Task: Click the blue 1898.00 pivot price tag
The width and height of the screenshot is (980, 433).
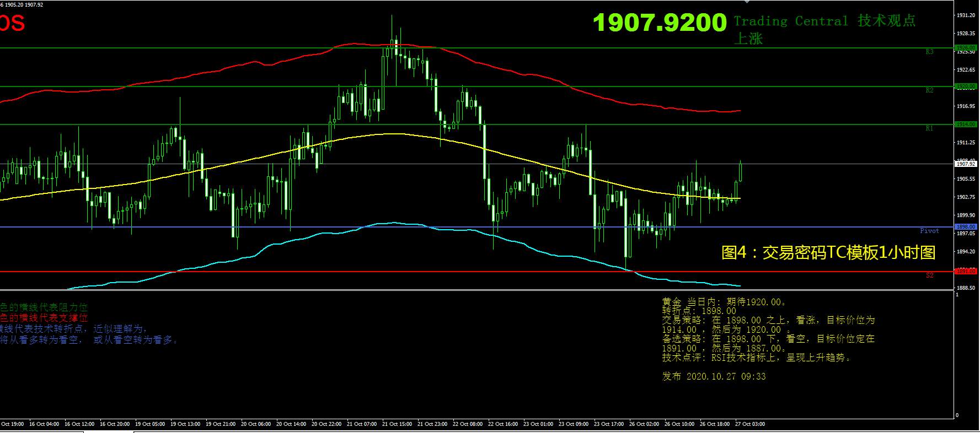Action: point(966,227)
